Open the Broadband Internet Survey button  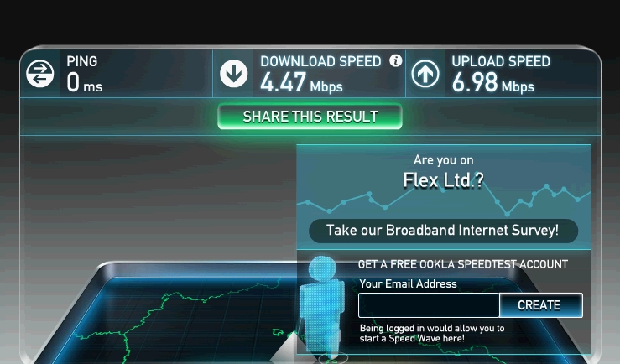pyautogui.click(x=443, y=231)
